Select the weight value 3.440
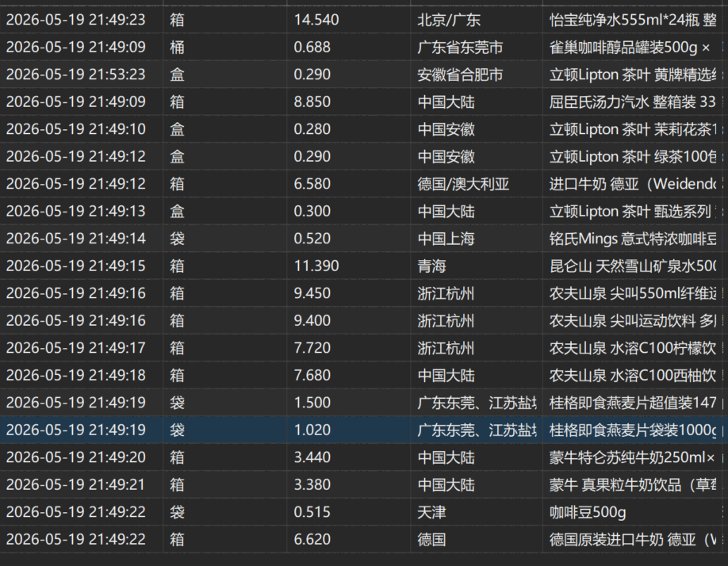728x566 pixels. pyautogui.click(x=312, y=458)
